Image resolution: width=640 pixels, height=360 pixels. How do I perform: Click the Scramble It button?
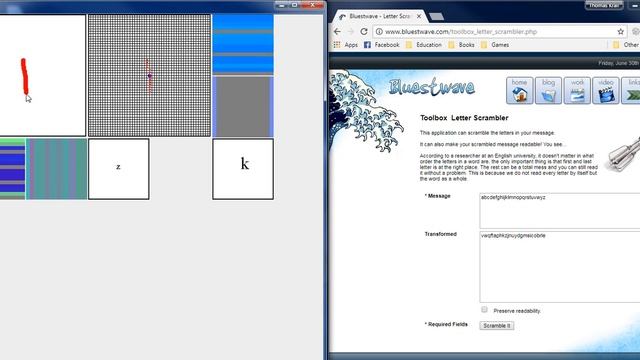tap(497, 326)
